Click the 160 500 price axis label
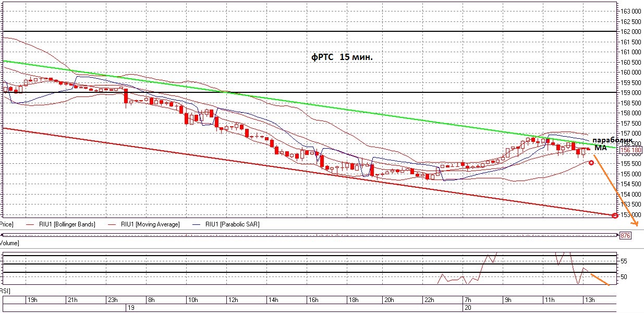Viewport: 644px width, 313px height. tap(631, 62)
